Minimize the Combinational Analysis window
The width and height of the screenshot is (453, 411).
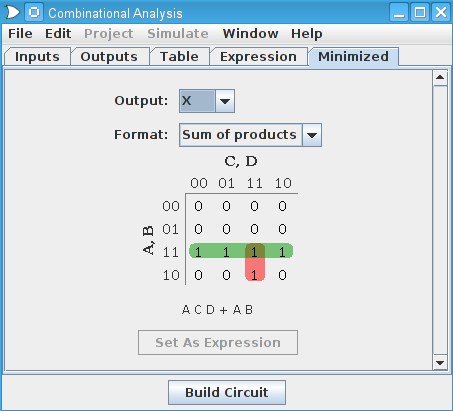click(x=399, y=13)
